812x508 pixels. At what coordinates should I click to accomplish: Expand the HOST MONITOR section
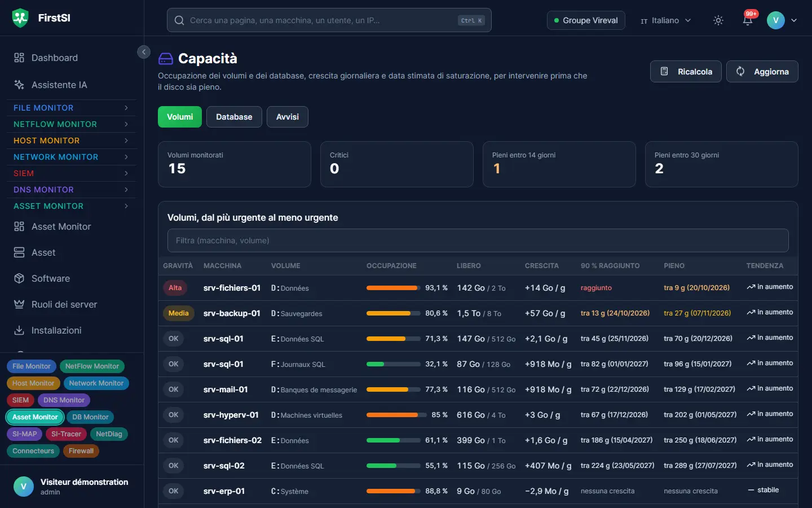click(71, 141)
